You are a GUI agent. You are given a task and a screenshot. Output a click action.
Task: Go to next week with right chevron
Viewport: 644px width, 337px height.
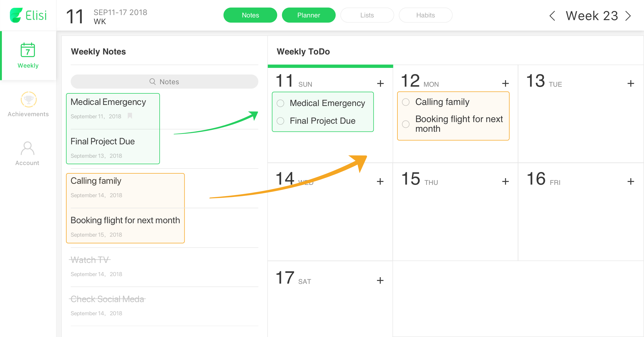point(628,16)
